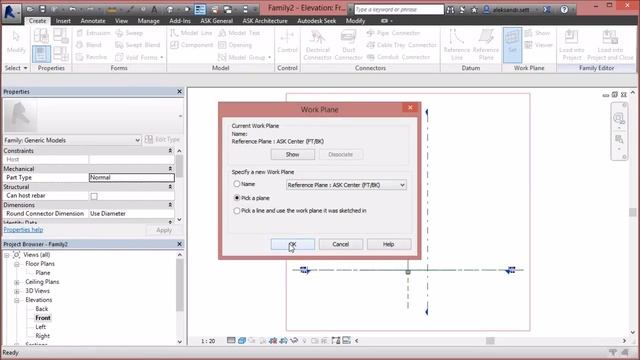The image size is (640, 360).
Task: Click Load into Project and Close
Action: click(x=610, y=46)
